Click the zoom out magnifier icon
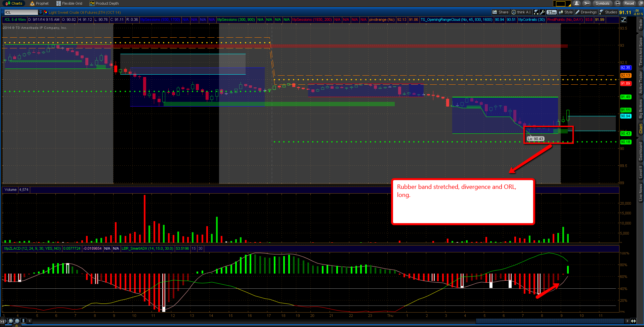Viewport: 644px width, 327px height. (x=17, y=321)
